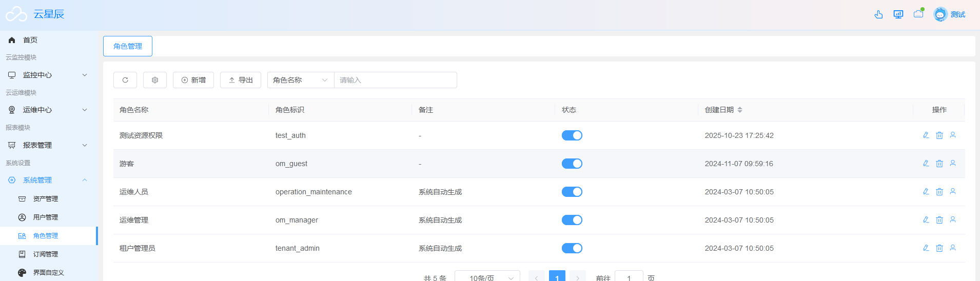Expand the 运维中心 menu

point(49,110)
